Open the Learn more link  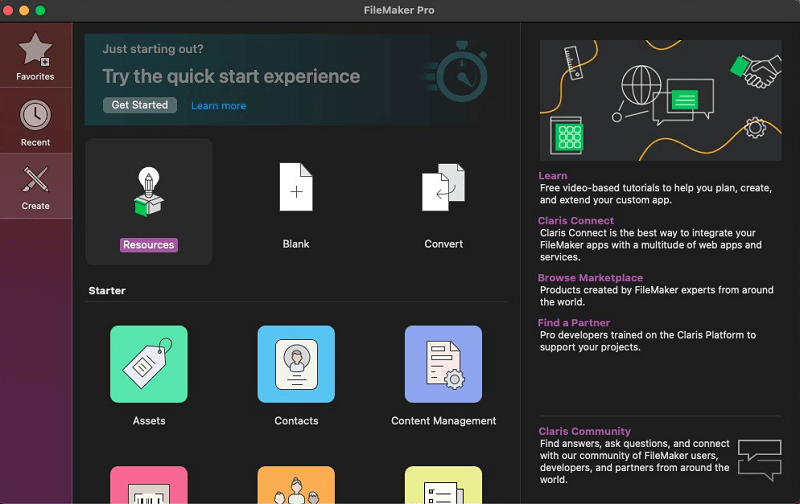[218, 106]
